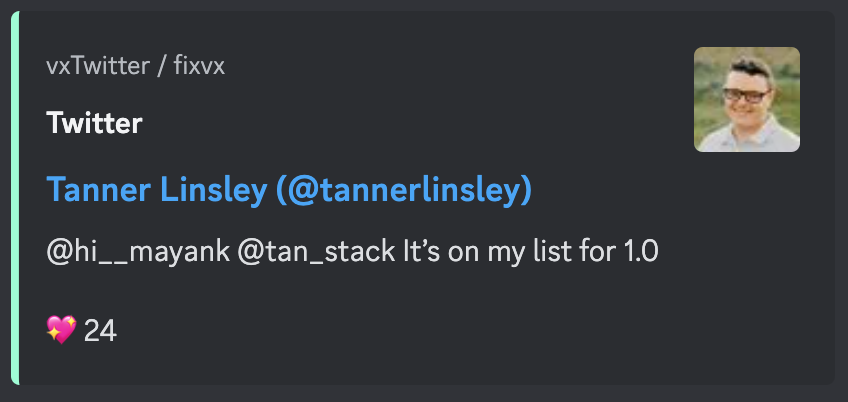The width and height of the screenshot is (848, 402).
Task: Click the @tannerlinsley handle in the title
Action: (406, 189)
